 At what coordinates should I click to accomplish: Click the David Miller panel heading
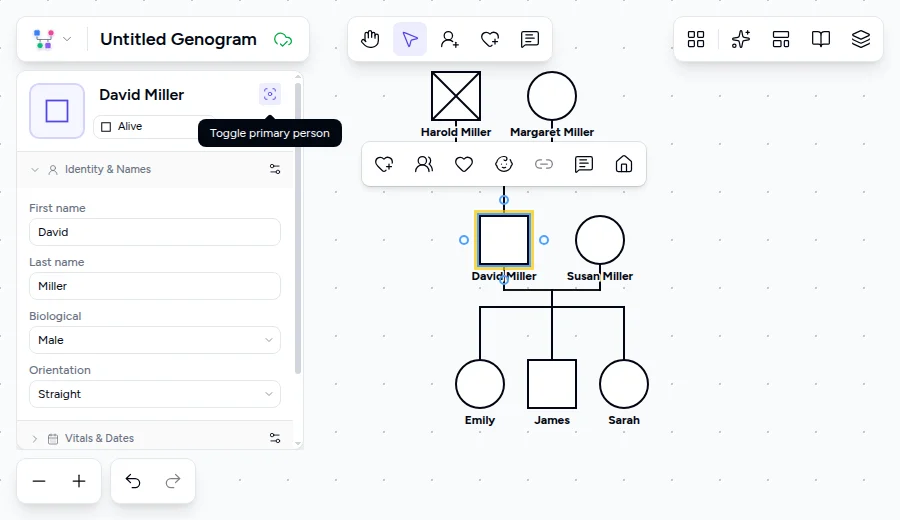pos(142,95)
